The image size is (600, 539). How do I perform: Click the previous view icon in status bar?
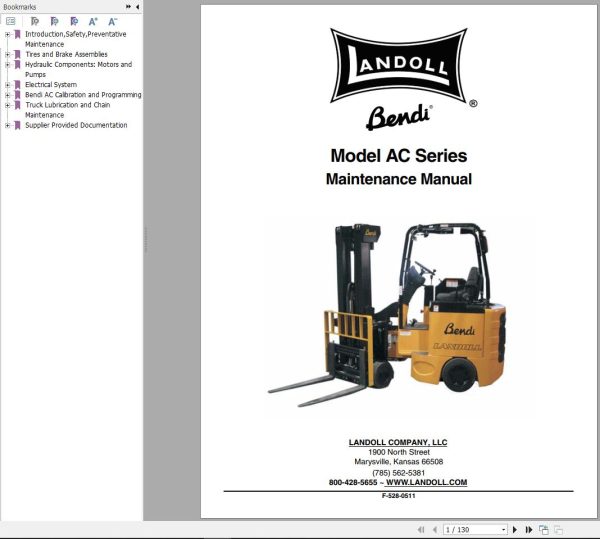click(x=543, y=530)
